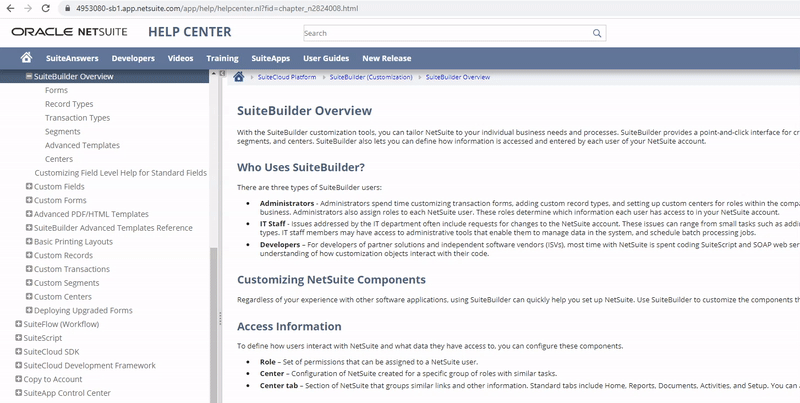
Task: Open the Centers topic
Action: [59, 159]
